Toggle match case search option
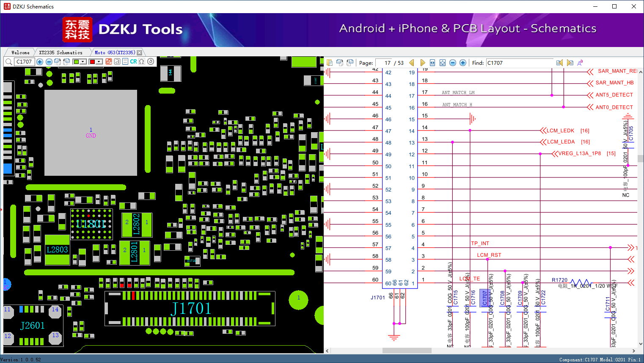 [x=580, y=63]
